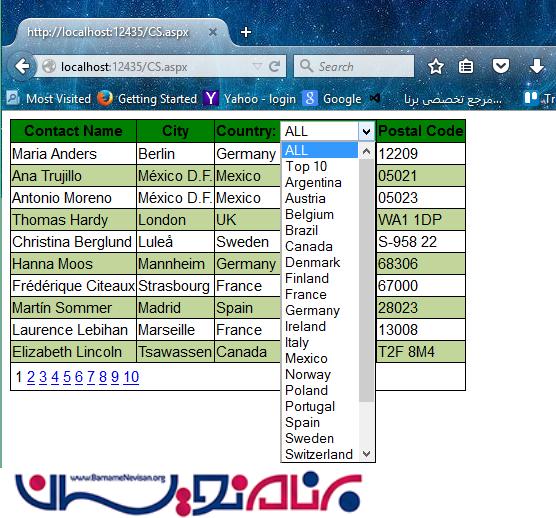Close the localhost CS.aspx tab
556x518 pixels.
[213, 32]
